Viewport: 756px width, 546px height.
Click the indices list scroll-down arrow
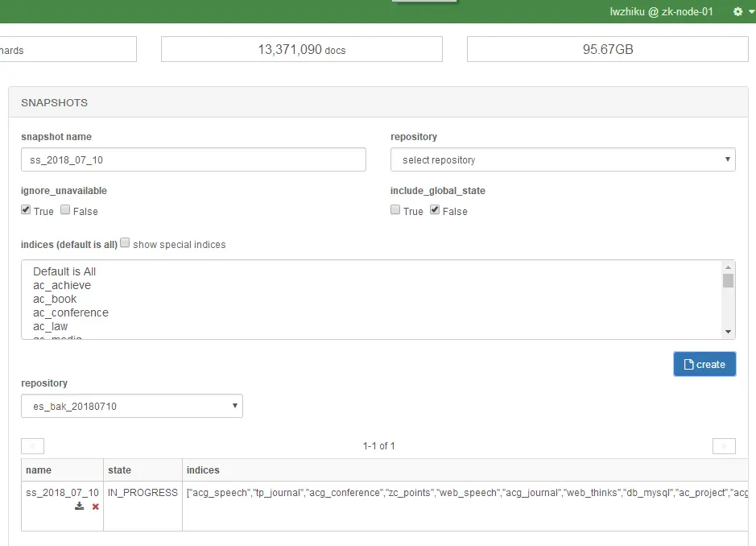click(x=728, y=332)
